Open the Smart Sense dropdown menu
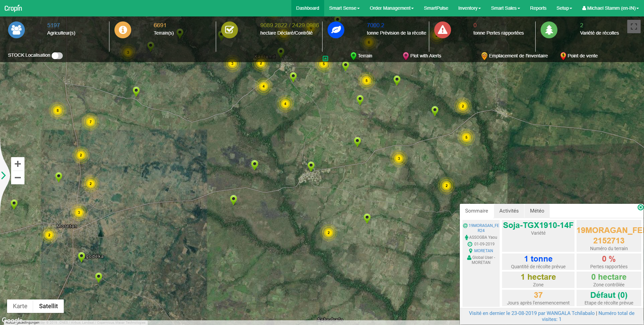 click(x=344, y=8)
